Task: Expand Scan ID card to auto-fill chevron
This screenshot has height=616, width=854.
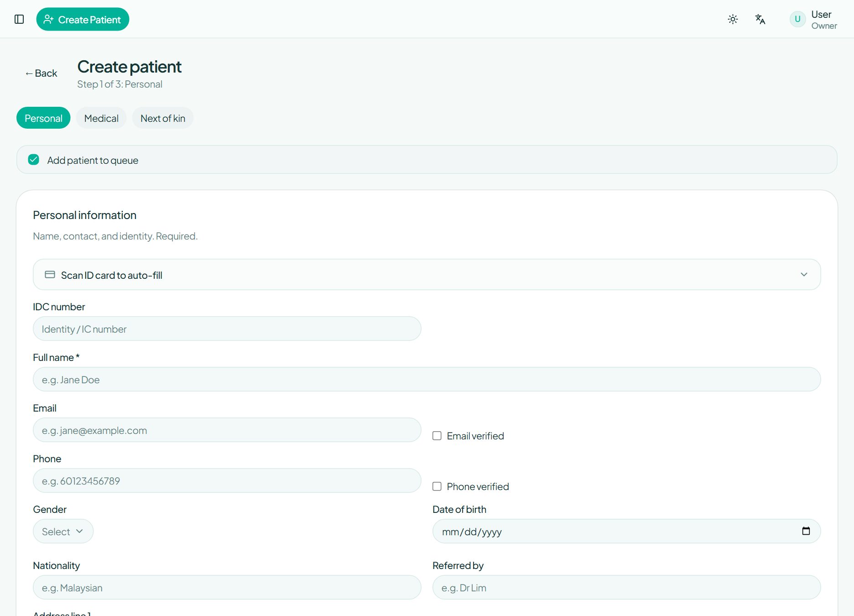Action: [804, 275]
